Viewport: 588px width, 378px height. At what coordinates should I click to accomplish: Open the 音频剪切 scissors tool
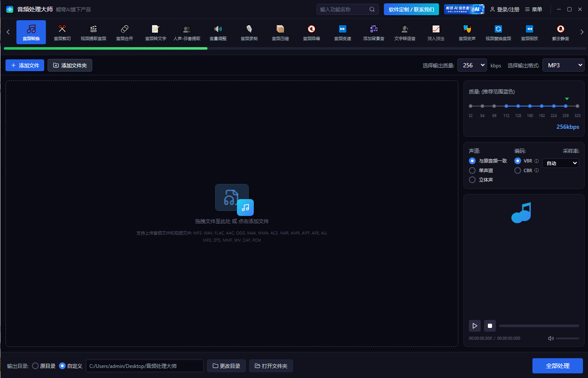(62, 32)
